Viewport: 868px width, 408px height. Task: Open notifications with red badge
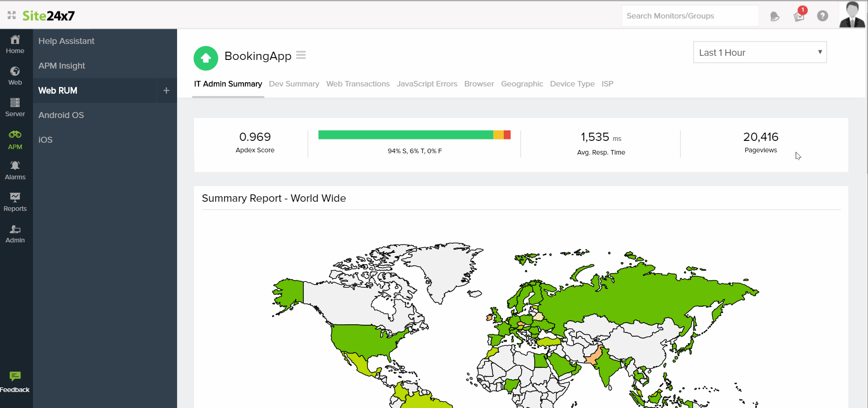point(799,16)
